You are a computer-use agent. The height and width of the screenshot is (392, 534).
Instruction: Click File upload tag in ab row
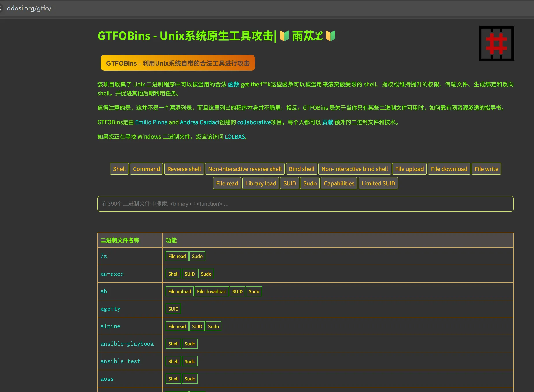tap(180, 291)
